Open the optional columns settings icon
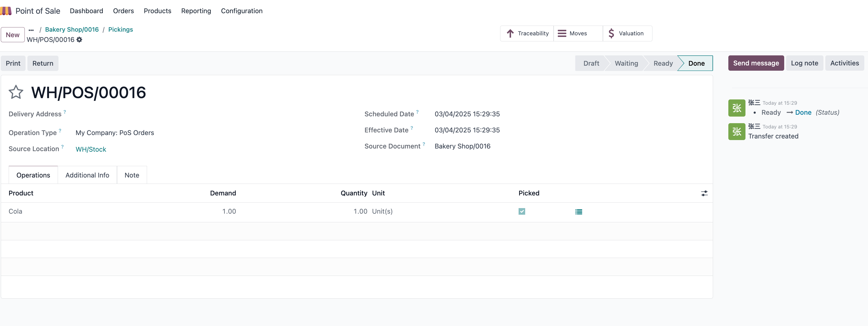Viewport: 868px width, 326px height. (704, 193)
